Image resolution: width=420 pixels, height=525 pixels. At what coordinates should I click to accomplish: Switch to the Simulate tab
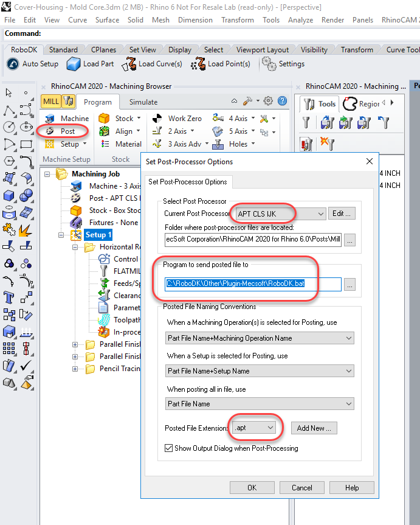(143, 102)
